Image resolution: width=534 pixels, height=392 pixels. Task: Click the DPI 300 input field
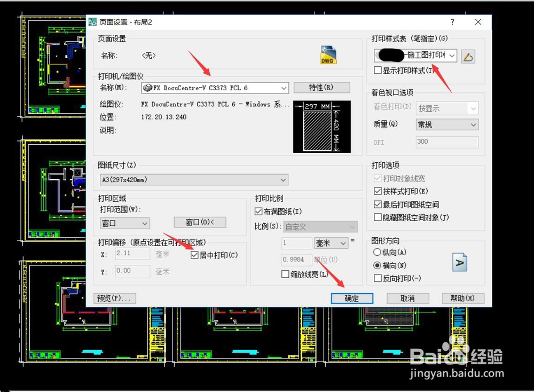point(447,142)
